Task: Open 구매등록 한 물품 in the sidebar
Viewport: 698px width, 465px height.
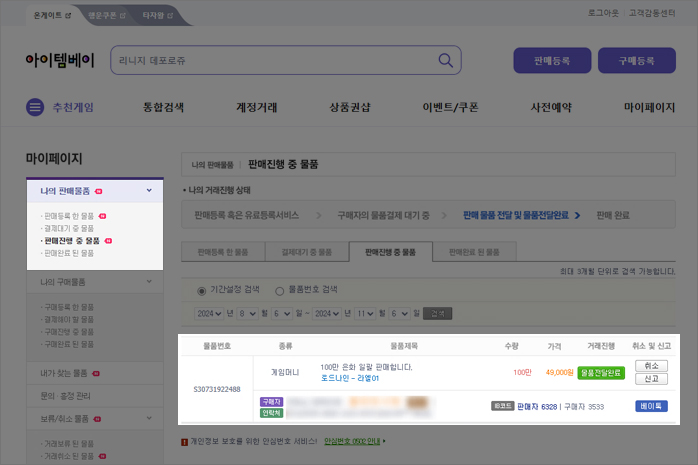Action: coord(69,307)
